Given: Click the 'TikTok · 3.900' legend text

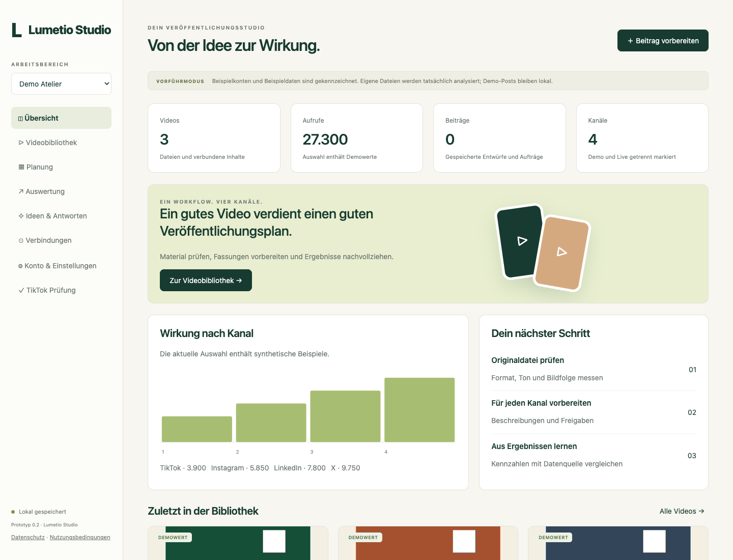Looking at the screenshot, I should coord(183,468).
